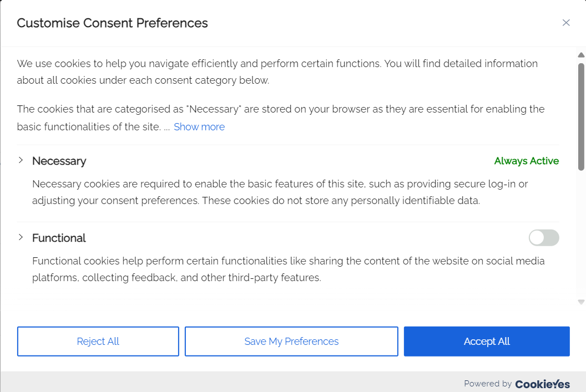Click the vertical scrollbar thumb

coord(581,116)
